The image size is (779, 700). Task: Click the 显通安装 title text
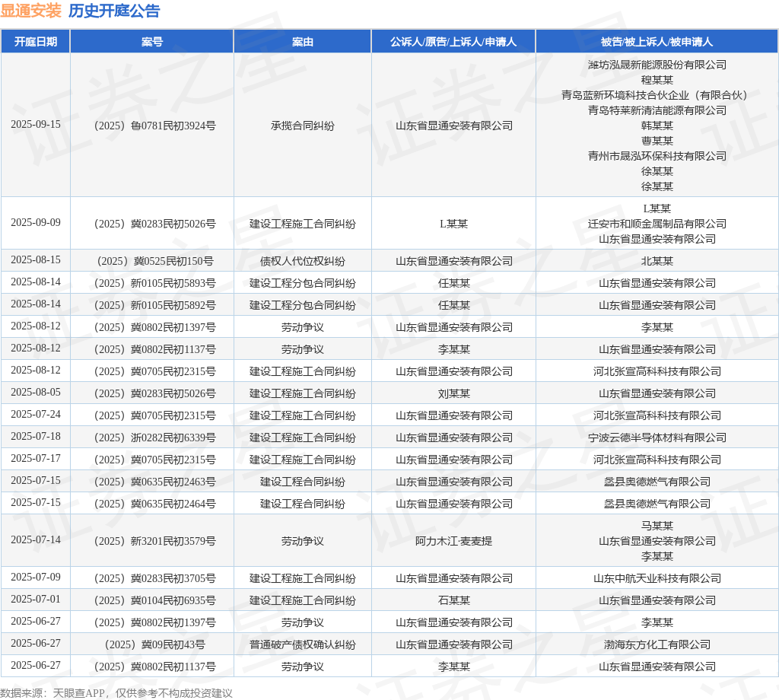30,11
